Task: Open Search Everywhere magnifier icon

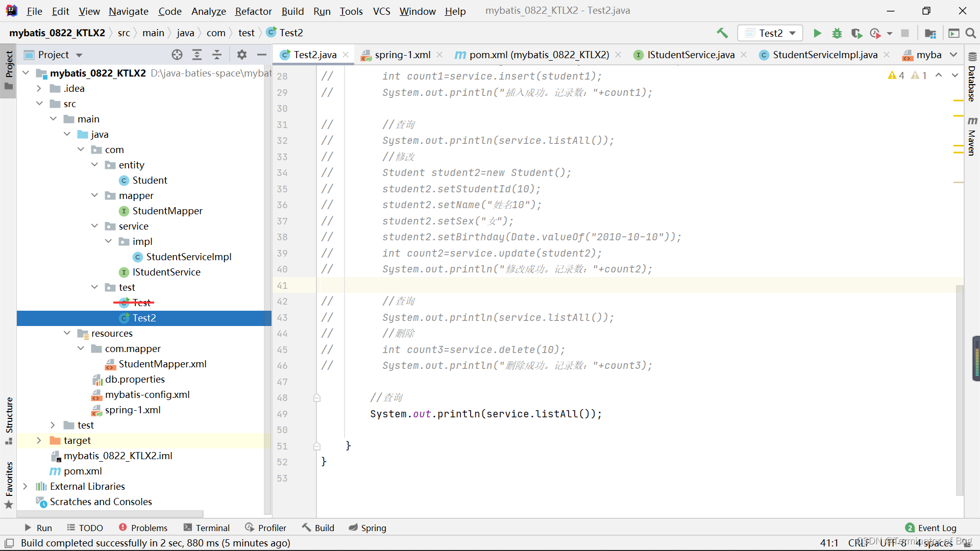Action: (x=971, y=33)
